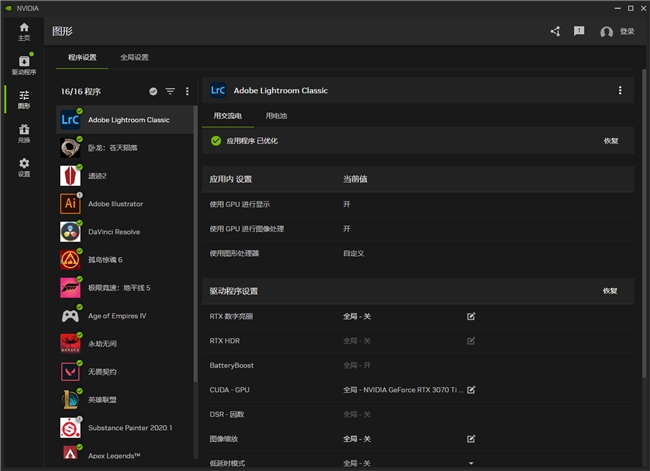Select the 用电池 tab

pyautogui.click(x=276, y=116)
